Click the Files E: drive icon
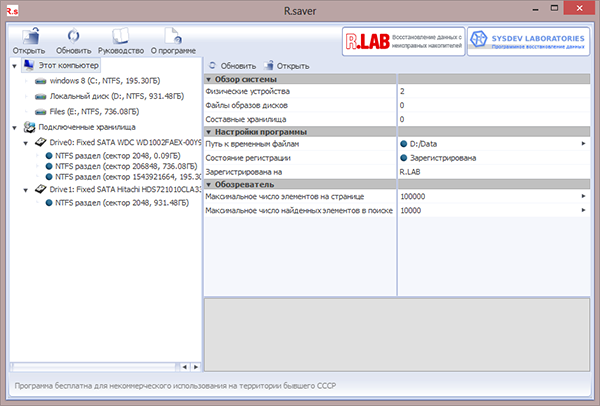Image resolution: width=600 pixels, height=406 pixels. pos(41,112)
